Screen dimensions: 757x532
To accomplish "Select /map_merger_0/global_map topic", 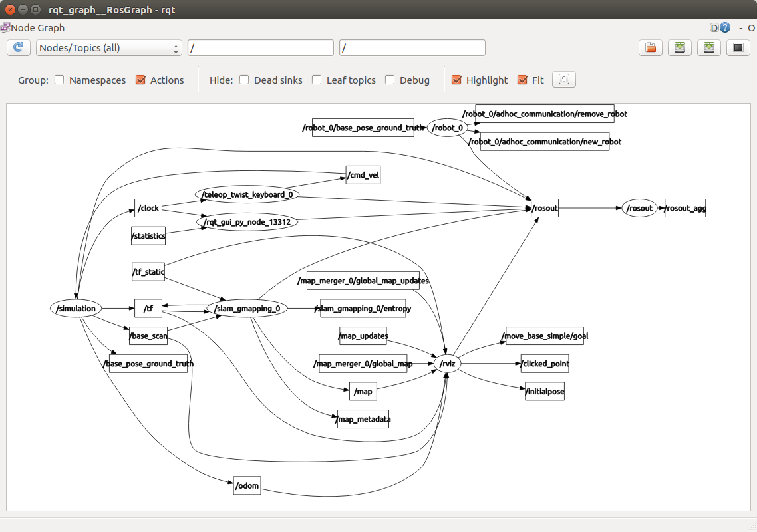I will pos(363,364).
